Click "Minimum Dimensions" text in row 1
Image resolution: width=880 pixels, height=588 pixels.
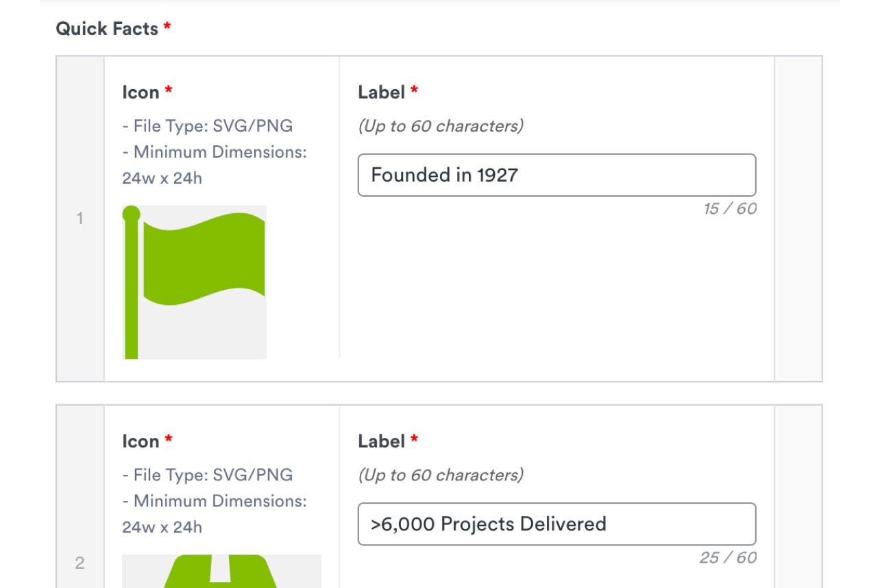[215, 152]
